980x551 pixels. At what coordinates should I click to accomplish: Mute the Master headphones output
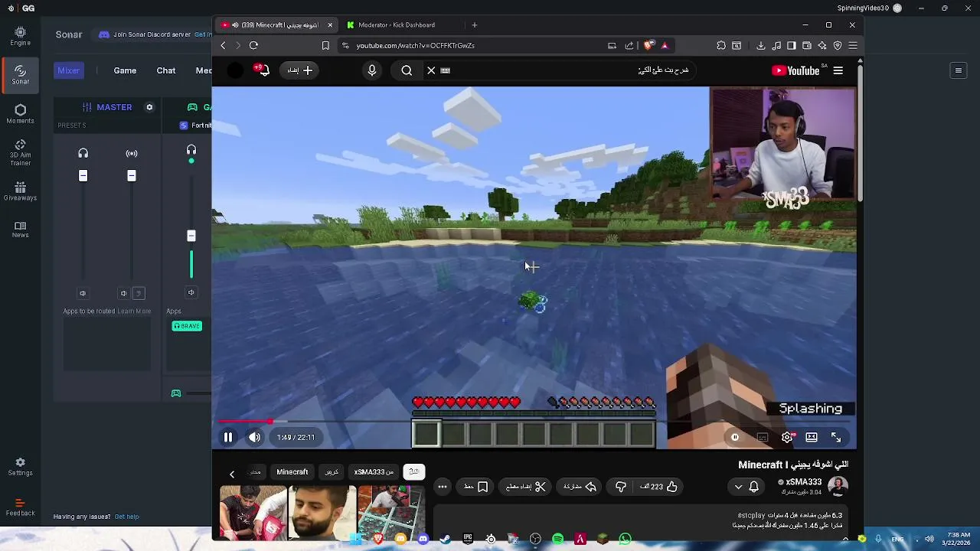tap(83, 293)
